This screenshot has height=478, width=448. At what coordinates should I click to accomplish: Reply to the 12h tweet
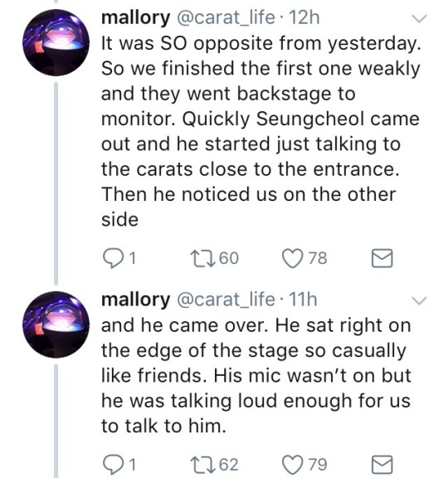coord(113,258)
